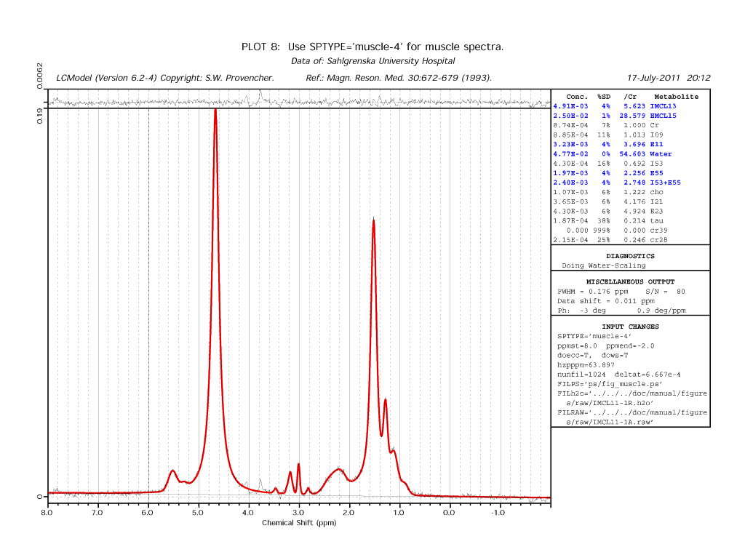Click the plot title starting 'PLOT 8:'

point(372,47)
